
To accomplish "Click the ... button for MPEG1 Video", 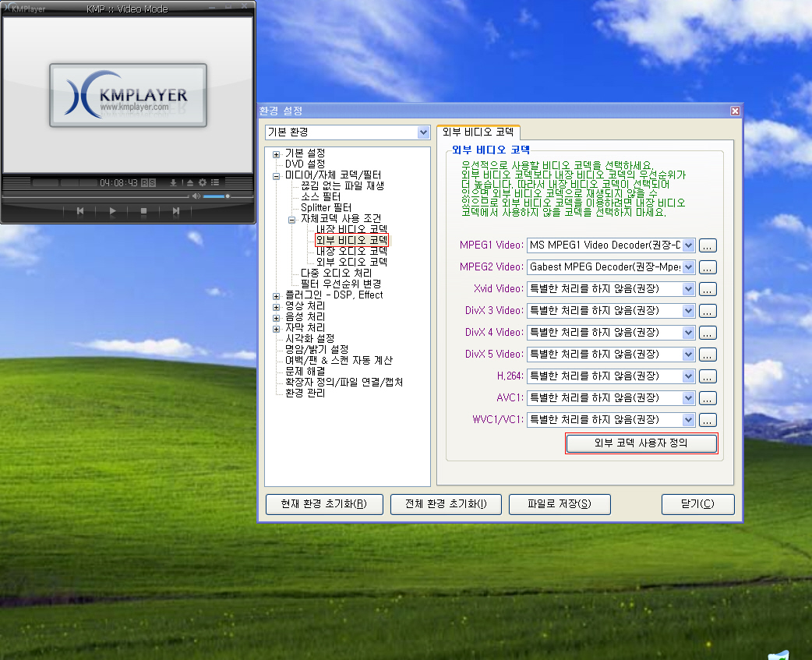I will pos(708,245).
